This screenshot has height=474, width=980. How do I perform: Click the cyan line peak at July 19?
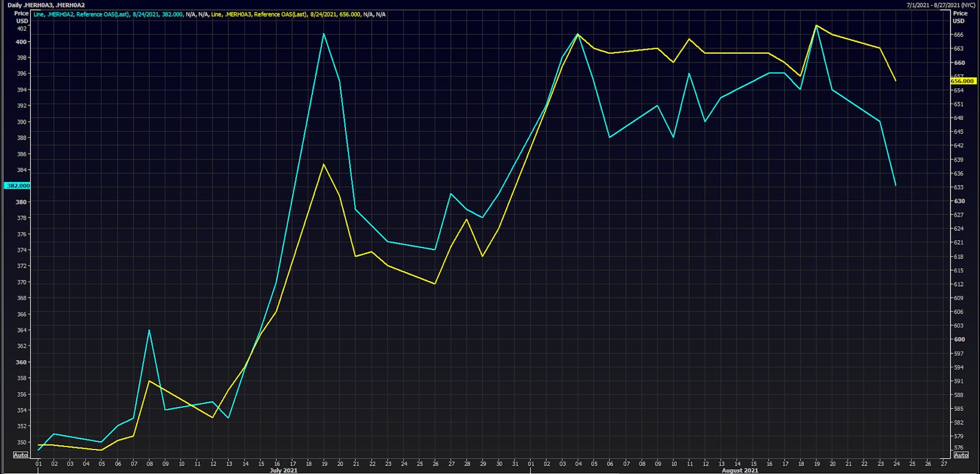[324, 34]
